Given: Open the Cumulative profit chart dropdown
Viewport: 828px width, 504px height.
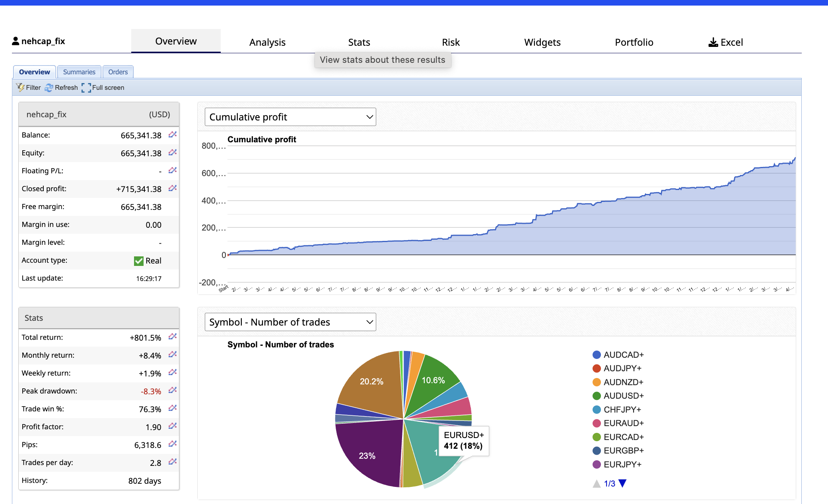Looking at the screenshot, I should pos(290,117).
